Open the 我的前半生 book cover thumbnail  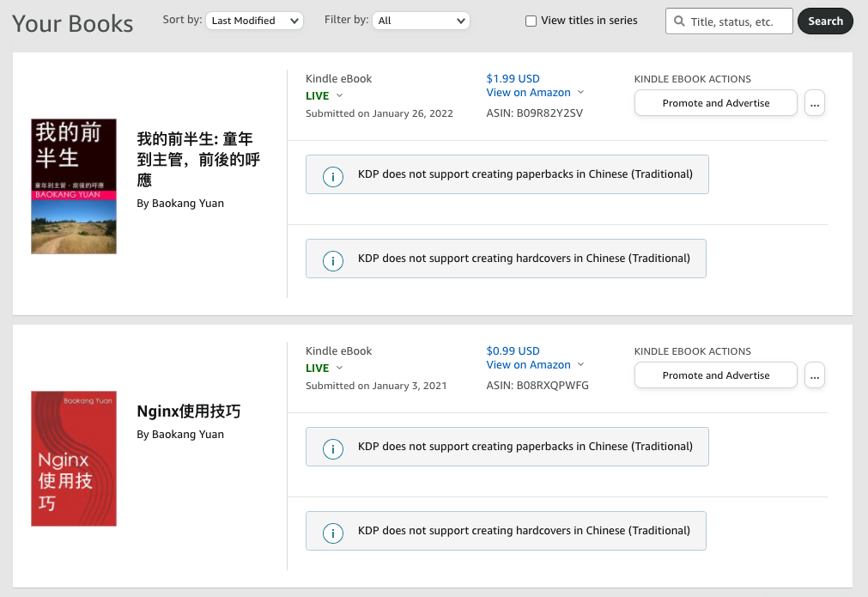pyautogui.click(x=74, y=186)
